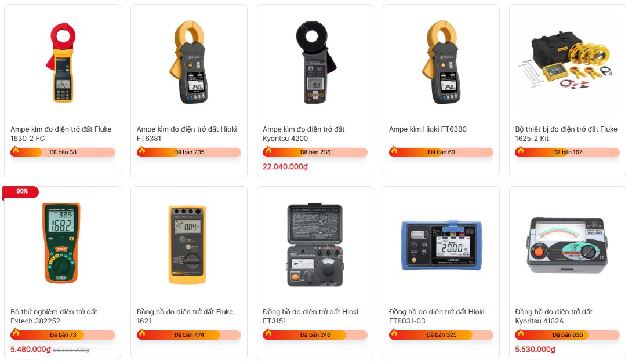Open the Hioki FT6031-03 blue tester image
This screenshot has height=364, width=632.
click(441, 245)
